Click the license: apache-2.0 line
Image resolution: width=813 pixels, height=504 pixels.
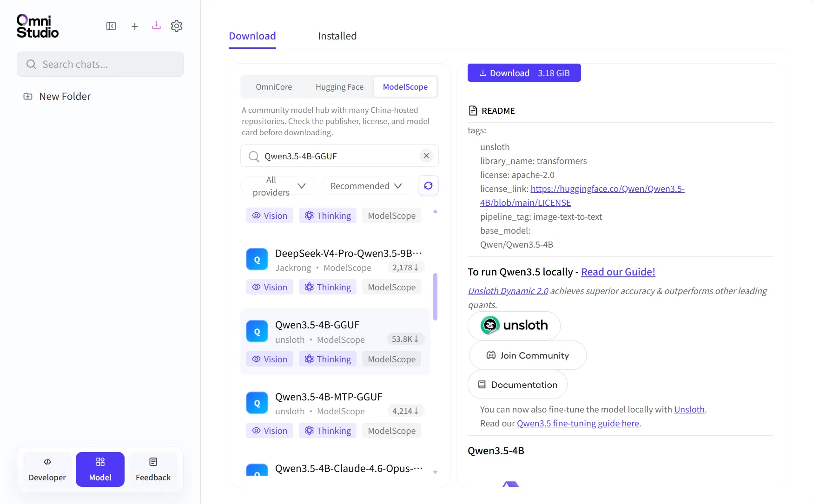[x=517, y=175]
